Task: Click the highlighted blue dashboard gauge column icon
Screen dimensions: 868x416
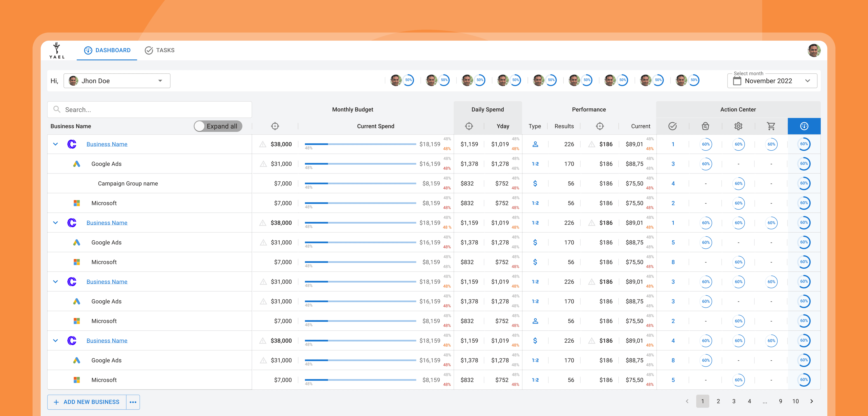Action: (x=804, y=126)
